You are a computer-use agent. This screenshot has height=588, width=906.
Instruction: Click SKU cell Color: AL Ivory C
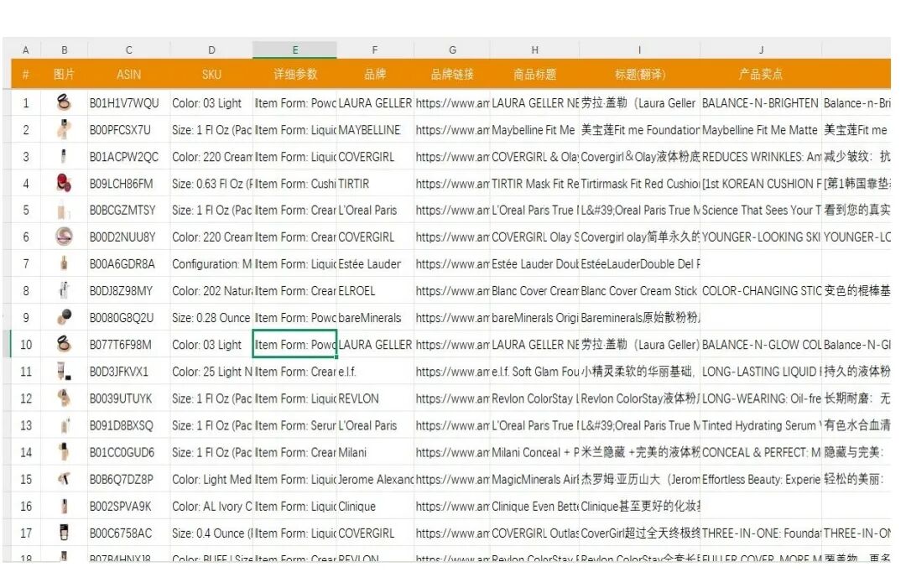[x=211, y=506]
